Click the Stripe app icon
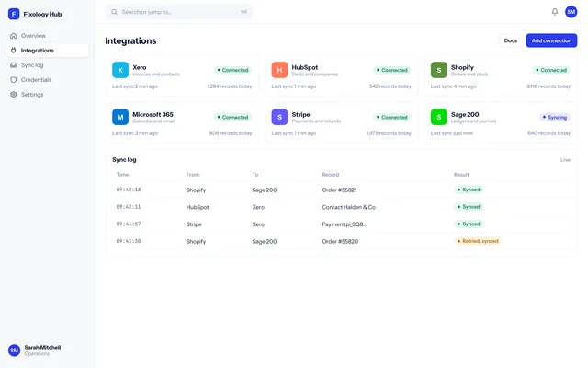588x368 pixels. [x=279, y=117]
